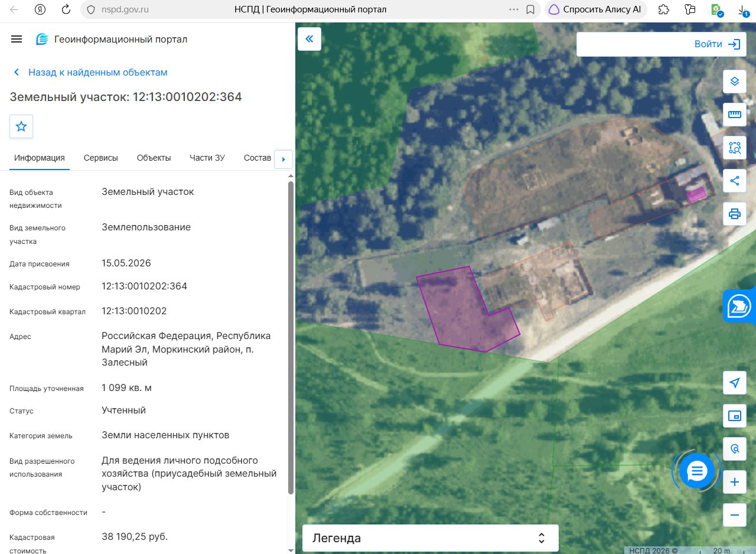Image resolution: width=756 pixels, height=554 pixels.
Task: Click the my location arrow icon
Action: (735, 383)
